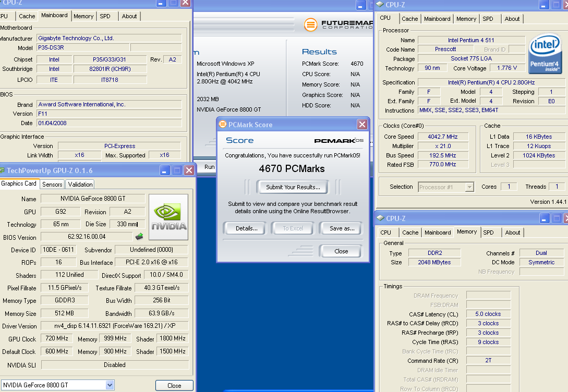This screenshot has height=392, width=568.
Task: Click the Bandwidth 63.9 GB/s field
Action: pyautogui.click(x=161, y=313)
